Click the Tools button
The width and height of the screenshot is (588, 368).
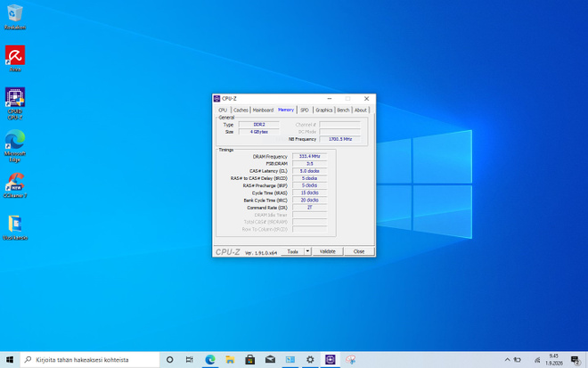click(292, 251)
